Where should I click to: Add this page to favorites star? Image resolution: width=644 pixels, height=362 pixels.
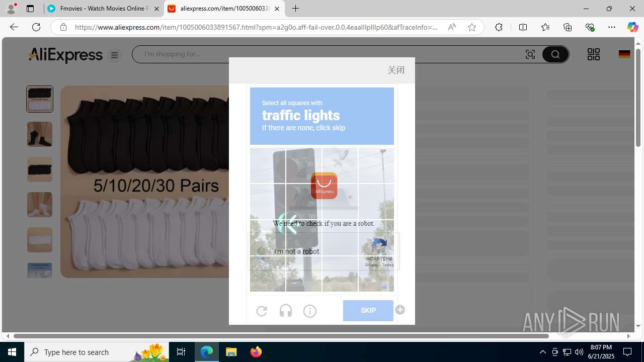472,27
